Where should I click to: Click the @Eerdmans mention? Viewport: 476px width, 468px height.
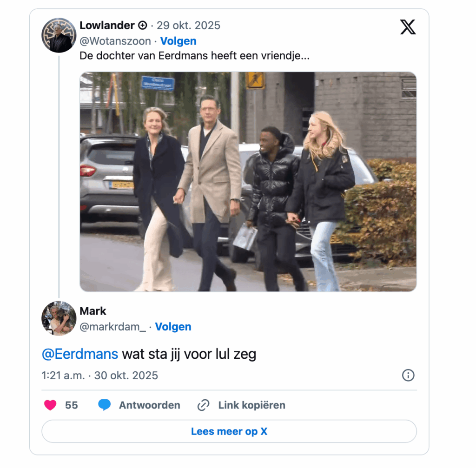click(80, 354)
